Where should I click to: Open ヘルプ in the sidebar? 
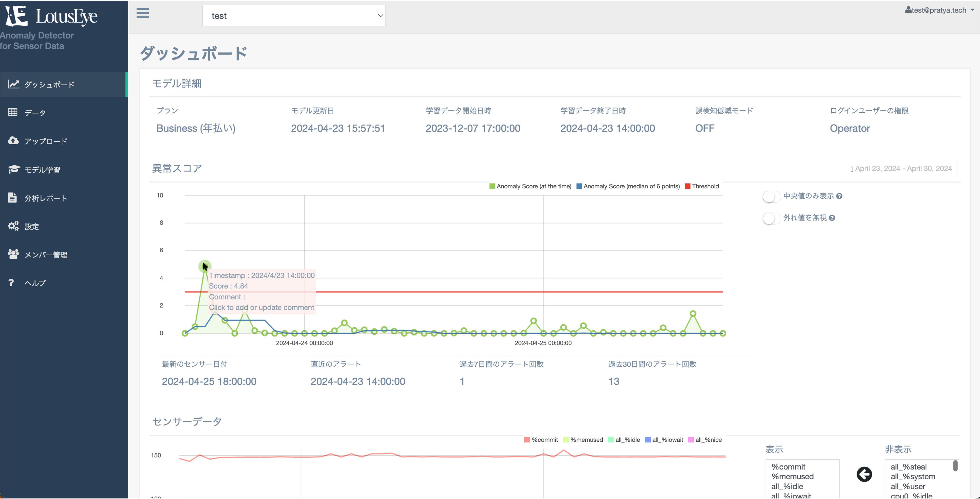[64, 283]
